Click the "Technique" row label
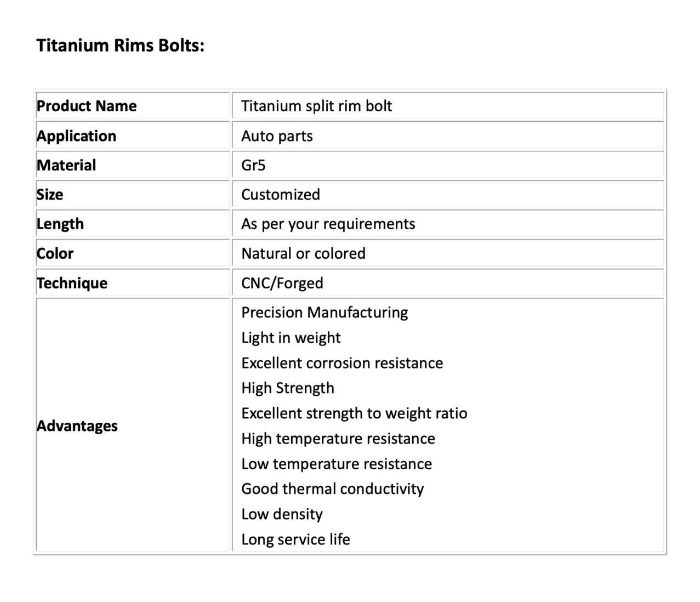 tap(72, 283)
